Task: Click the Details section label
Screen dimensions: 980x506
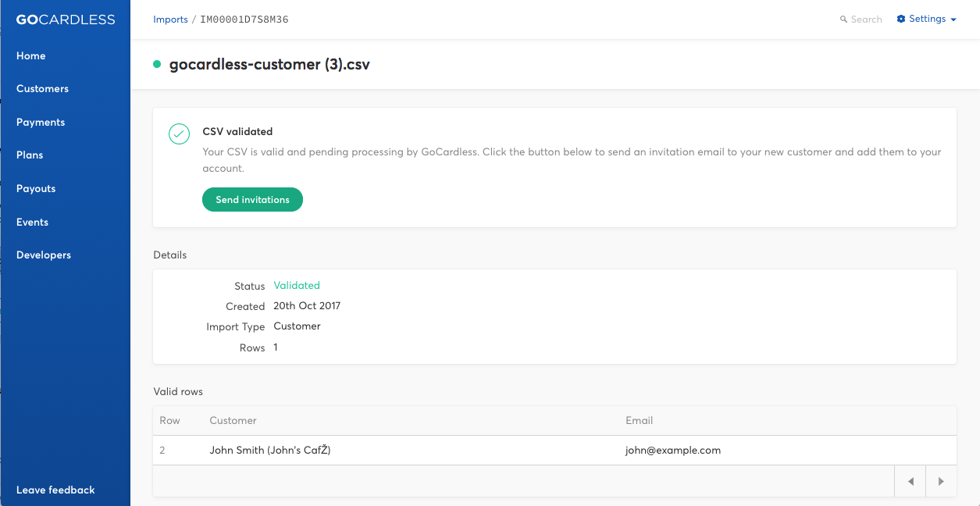Action: click(x=170, y=255)
